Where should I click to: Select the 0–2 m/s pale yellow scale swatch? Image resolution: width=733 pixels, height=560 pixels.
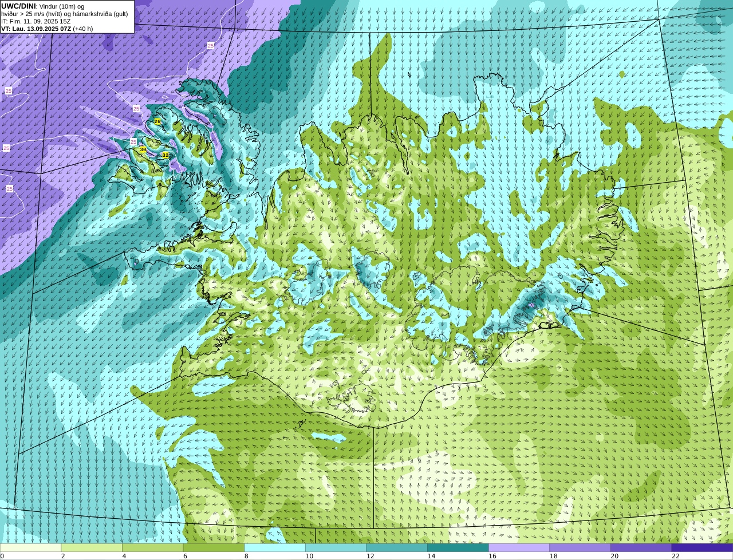(x=30, y=547)
